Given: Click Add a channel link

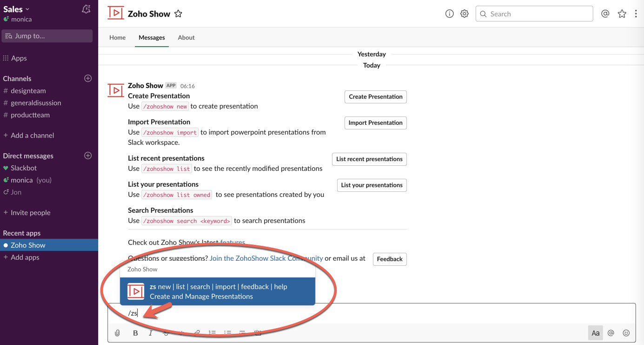Looking at the screenshot, I should pyautogui.click(x=32, y=135).
